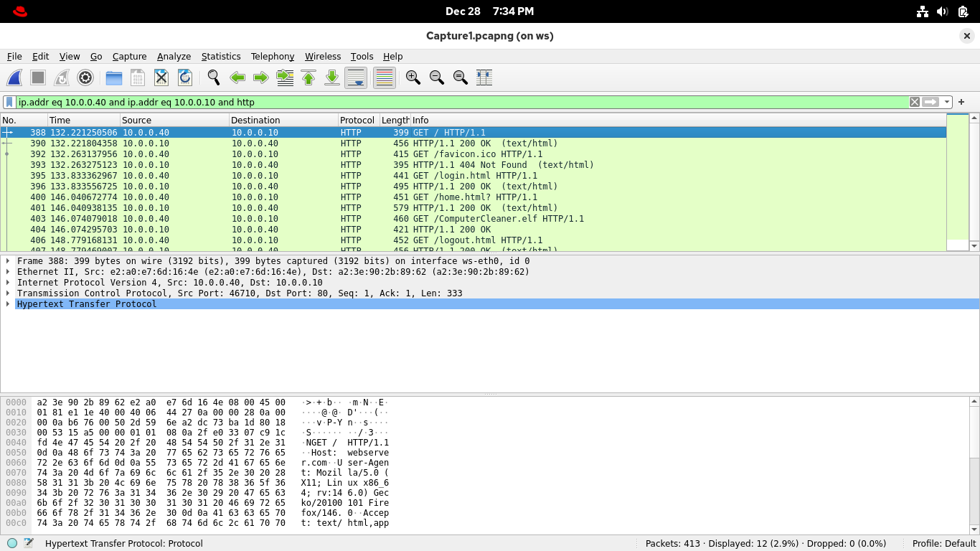This screenshot has width=980, height=551.
Task: Reload the capture file
Action: tap(184, 77)
